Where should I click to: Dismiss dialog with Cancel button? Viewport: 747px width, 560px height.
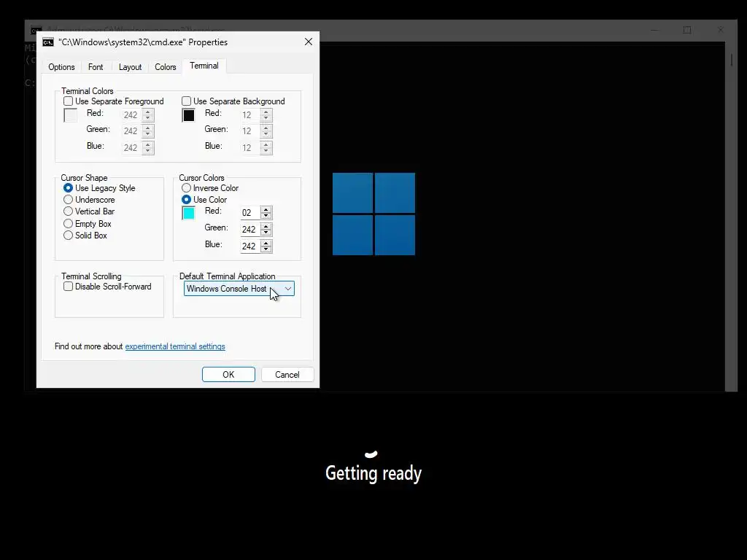[x=287, y=375]
